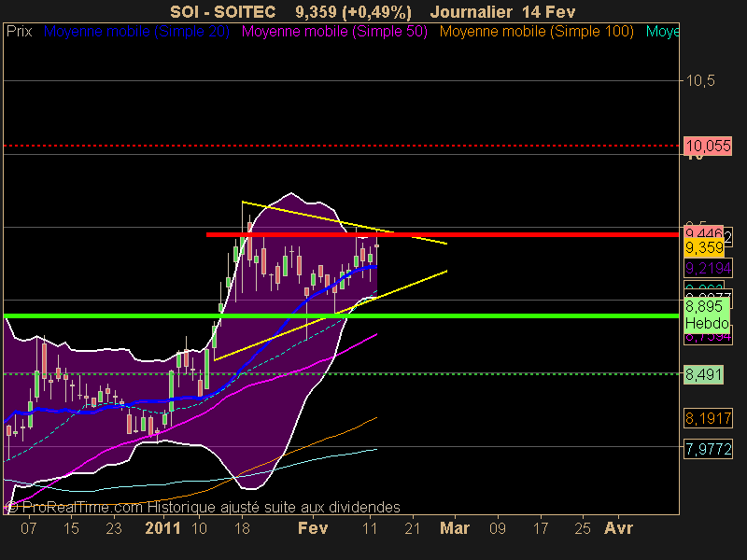The height and width of the screenshot is (560, 747).
Task: Select the Moyenne mobile (Simple 20) legend entry
Action: click(x=136, y=32)
